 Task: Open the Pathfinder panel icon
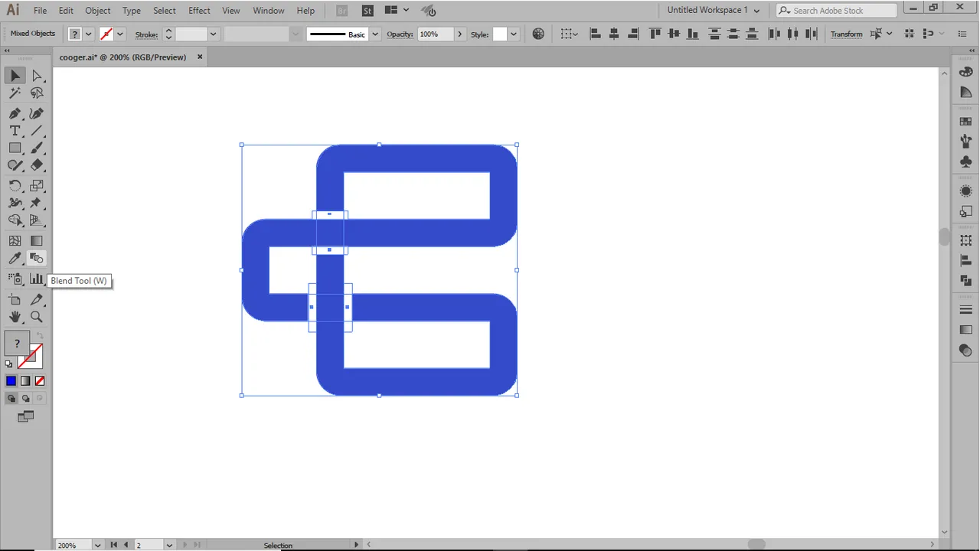(x=965, y=280)
